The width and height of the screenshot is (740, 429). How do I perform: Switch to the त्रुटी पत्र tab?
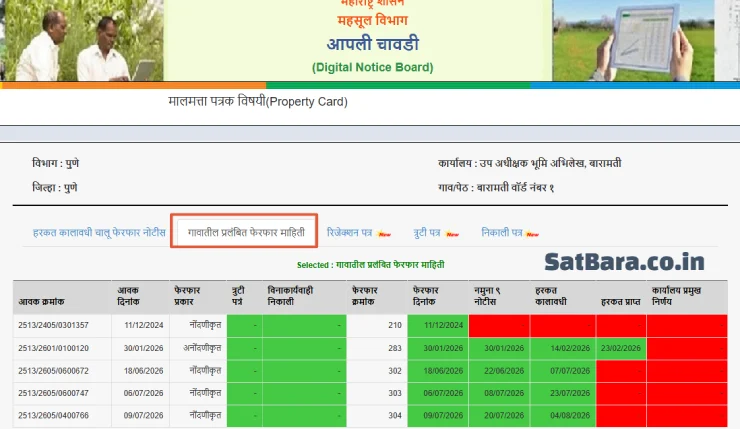(x=427, y=233)
